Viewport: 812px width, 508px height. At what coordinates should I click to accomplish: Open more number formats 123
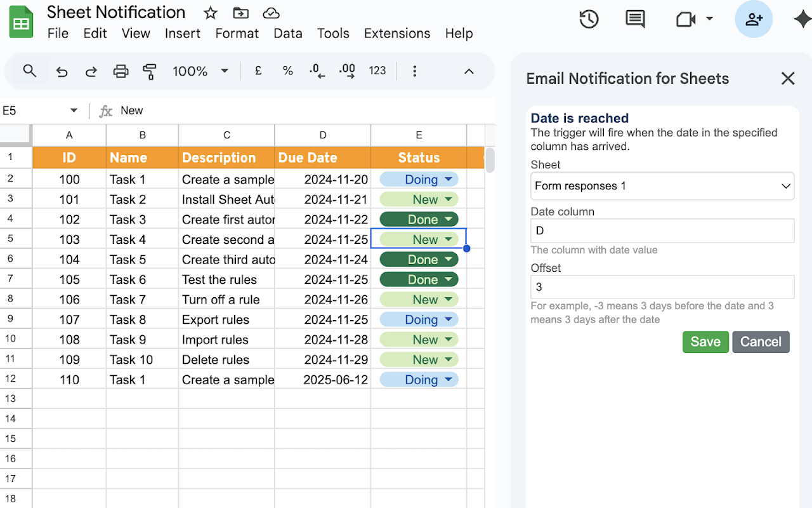click(377, 71)
